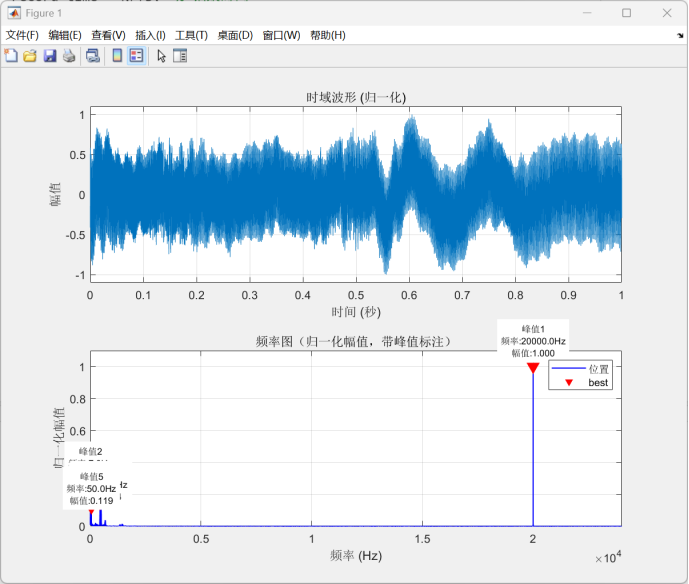Select the 频率图 spectrum plot title
Screen dimensions: 689x584
(354, 341)
